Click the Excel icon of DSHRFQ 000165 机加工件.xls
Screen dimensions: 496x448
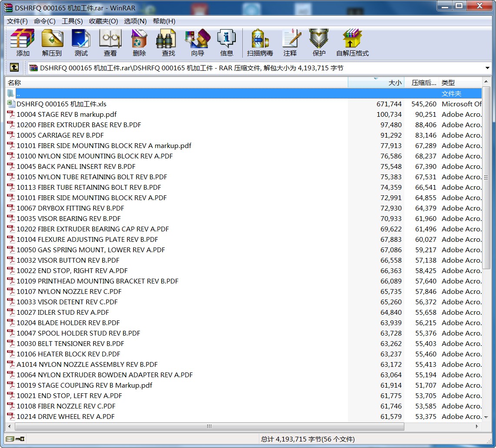pos(11,104)
